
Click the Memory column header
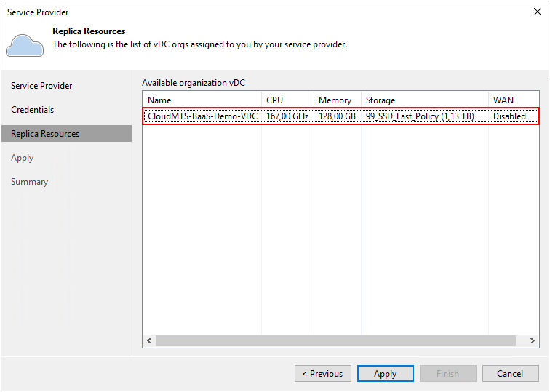click(x=337, y=100)
